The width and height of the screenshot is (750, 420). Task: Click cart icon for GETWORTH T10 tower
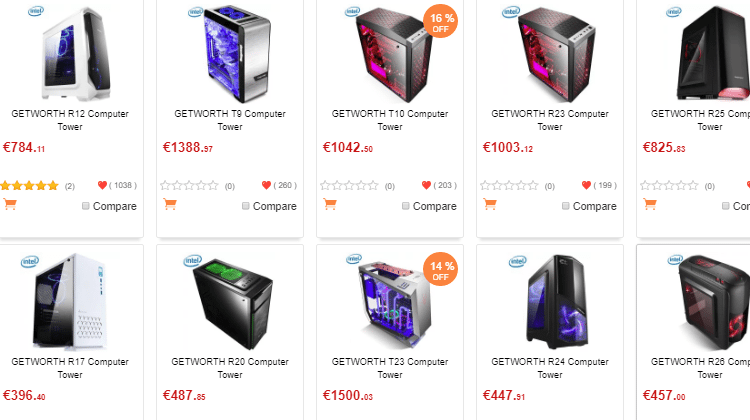330,204
